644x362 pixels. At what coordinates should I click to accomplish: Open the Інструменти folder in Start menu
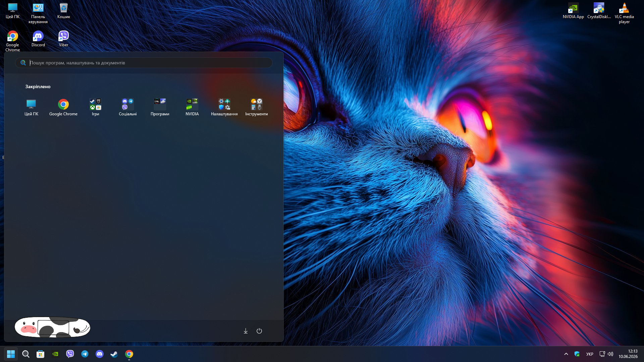(x=257, y=107)
